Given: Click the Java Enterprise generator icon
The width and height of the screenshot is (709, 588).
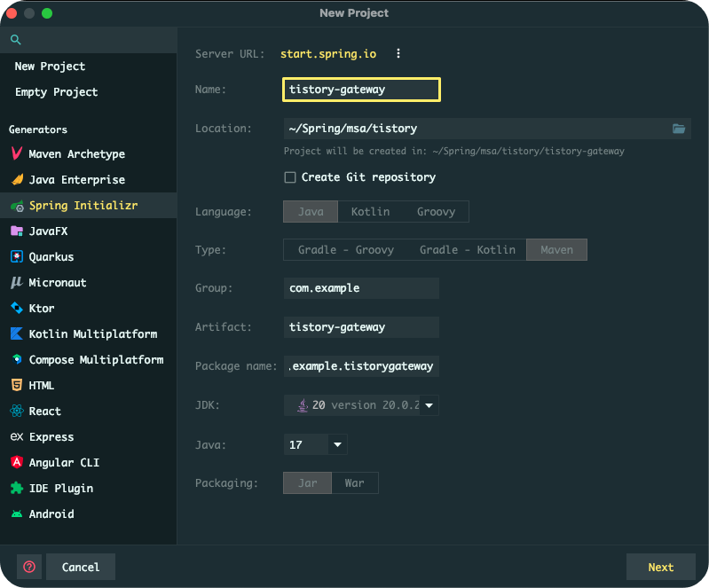Looking at the screenshot, I should click(x=17, y=179).
